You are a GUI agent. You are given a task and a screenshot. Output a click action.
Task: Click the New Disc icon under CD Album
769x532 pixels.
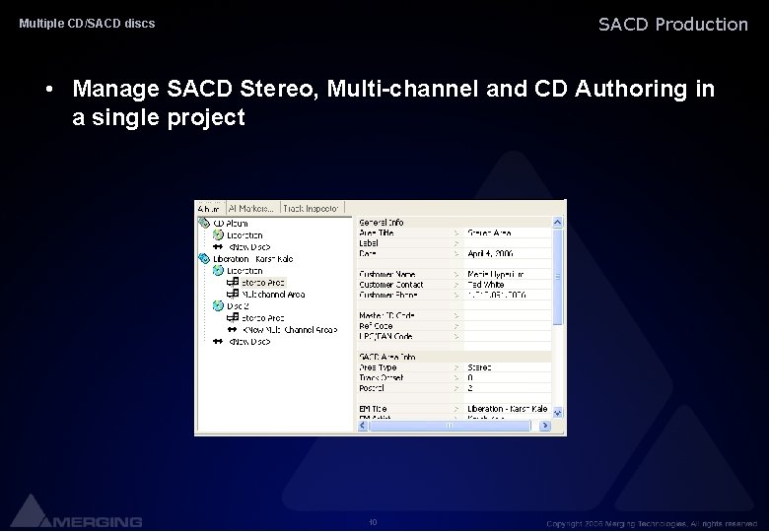pos(218,247)
